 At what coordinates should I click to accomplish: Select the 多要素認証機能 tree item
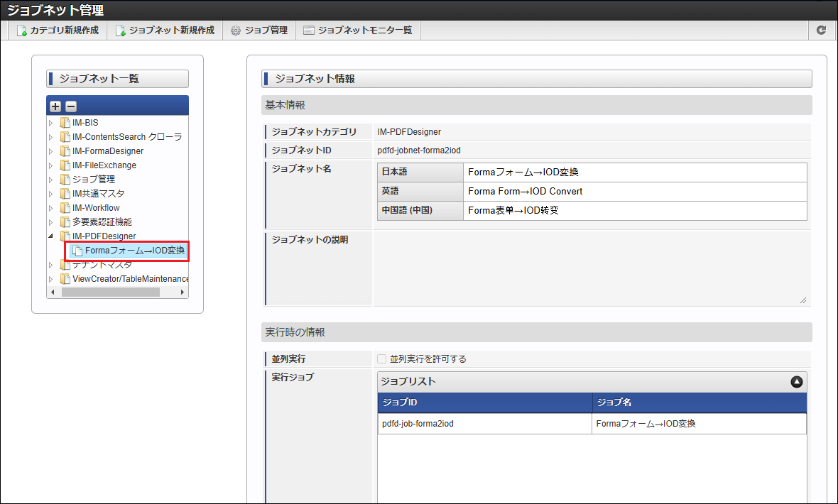click(102, 222)
